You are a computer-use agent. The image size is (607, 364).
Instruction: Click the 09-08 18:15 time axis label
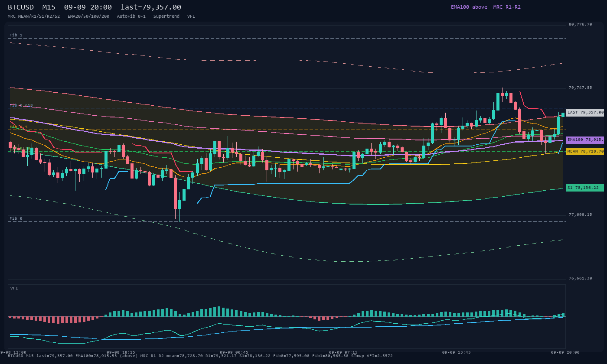point(121,352)
